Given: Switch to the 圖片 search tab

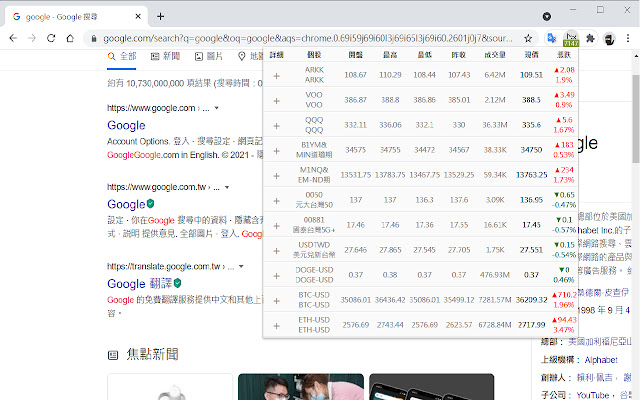Looking at the screenshot, I should 209,56.
